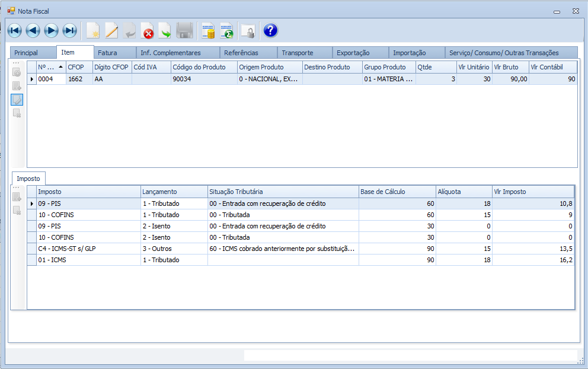588x369 pixels.
Task: Click the Vlr Unitário column header
Action: pyautogui.click(x=473, y=67)
